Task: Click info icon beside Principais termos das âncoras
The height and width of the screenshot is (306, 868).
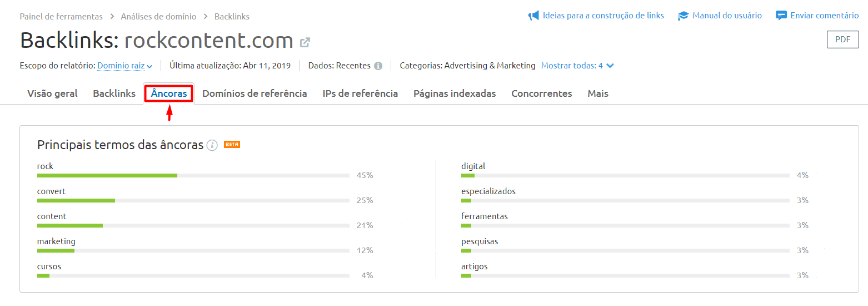Action: (212, 145)
